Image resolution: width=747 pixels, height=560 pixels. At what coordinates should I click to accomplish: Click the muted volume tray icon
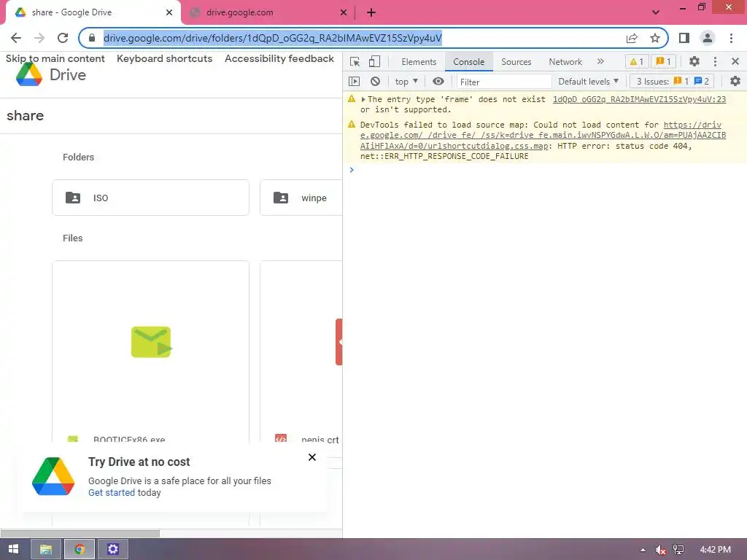pyautogui.click(x=659, y=550)
